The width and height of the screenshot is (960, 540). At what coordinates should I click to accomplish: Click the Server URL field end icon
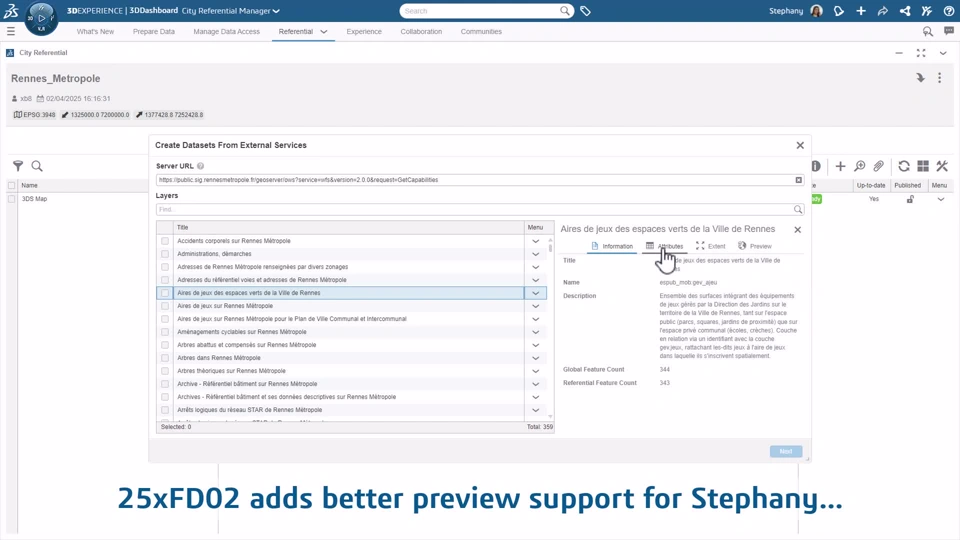(x=798, y=180)
